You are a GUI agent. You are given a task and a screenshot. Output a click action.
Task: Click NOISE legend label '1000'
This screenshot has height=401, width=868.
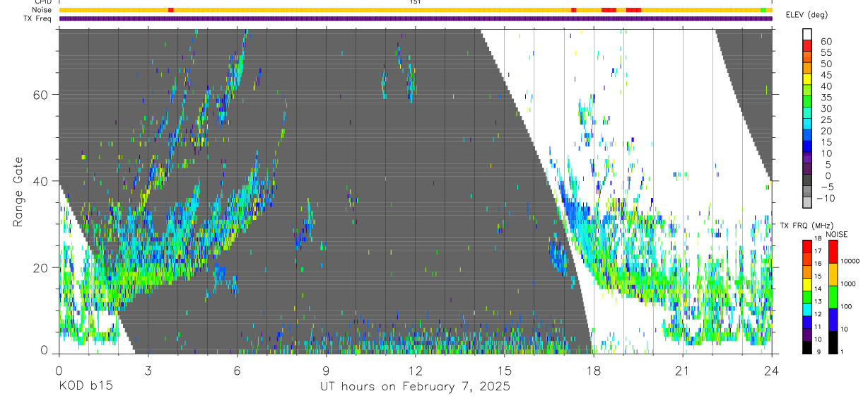coord(848,284)
